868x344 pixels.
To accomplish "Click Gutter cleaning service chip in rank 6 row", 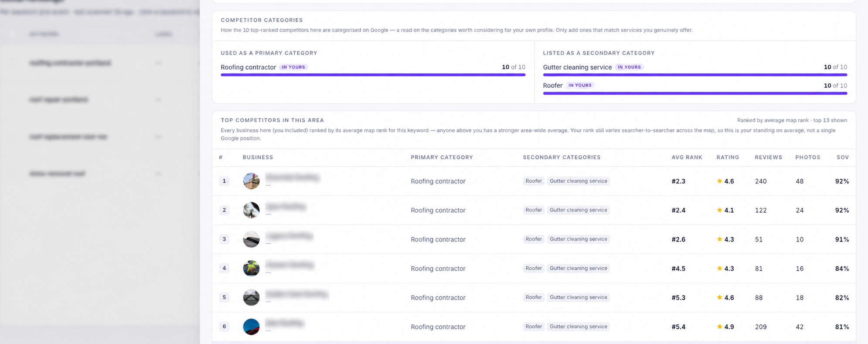I will pos(578,327).
